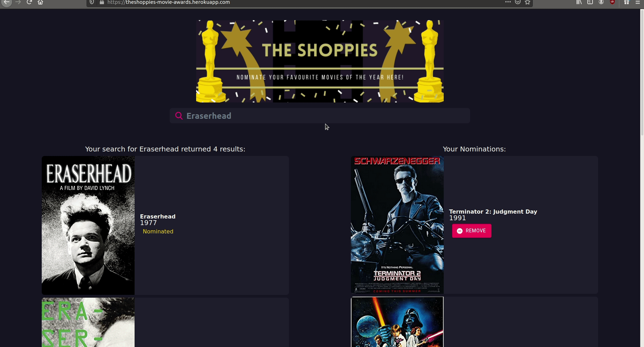Open the Firefox account icon
The width and height of the screenshot is (644, 347).
pos(601,2)
